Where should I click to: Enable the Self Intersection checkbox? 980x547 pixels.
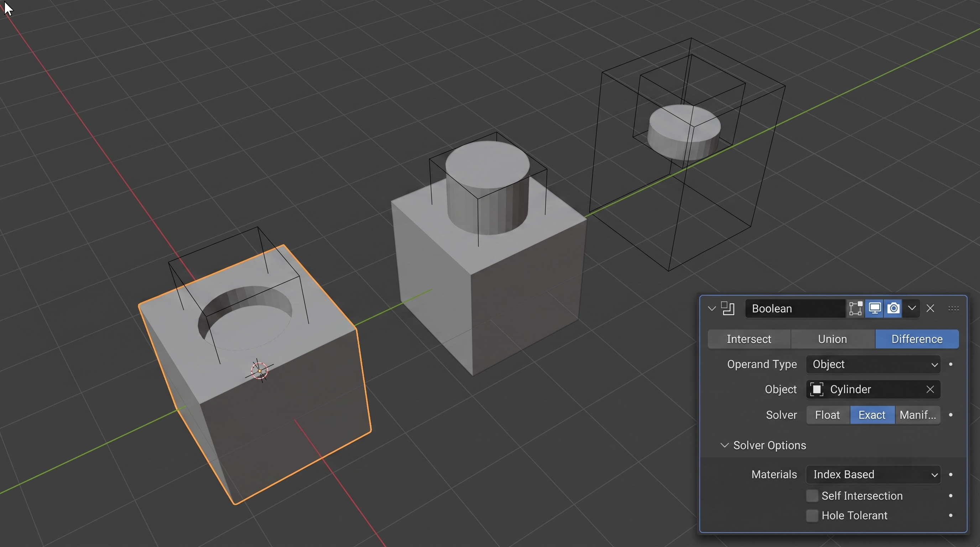coord(812,496)
